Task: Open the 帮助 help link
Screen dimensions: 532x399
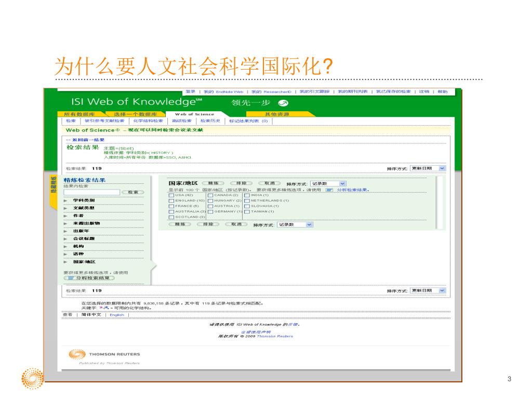Action: 443,91
